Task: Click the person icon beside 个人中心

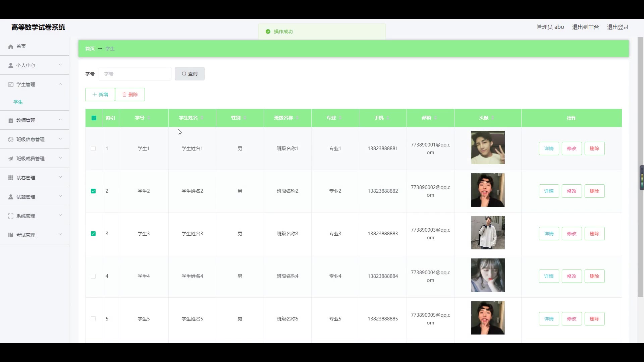Action: point(11,65)
